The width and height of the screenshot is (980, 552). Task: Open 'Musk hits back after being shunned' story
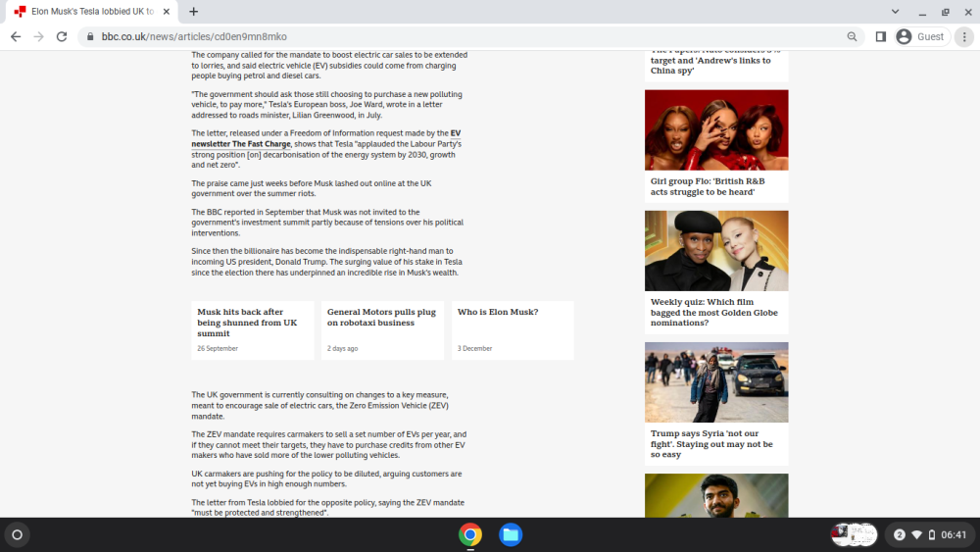248,323
